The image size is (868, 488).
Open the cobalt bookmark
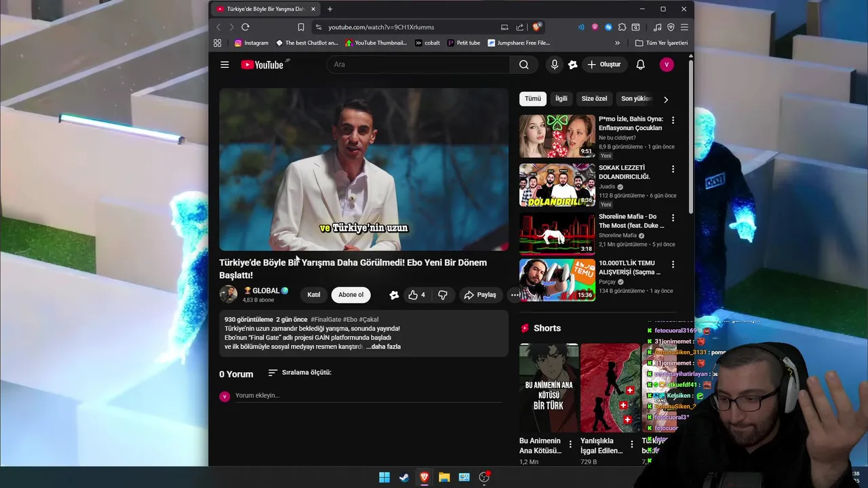(427, 43)
